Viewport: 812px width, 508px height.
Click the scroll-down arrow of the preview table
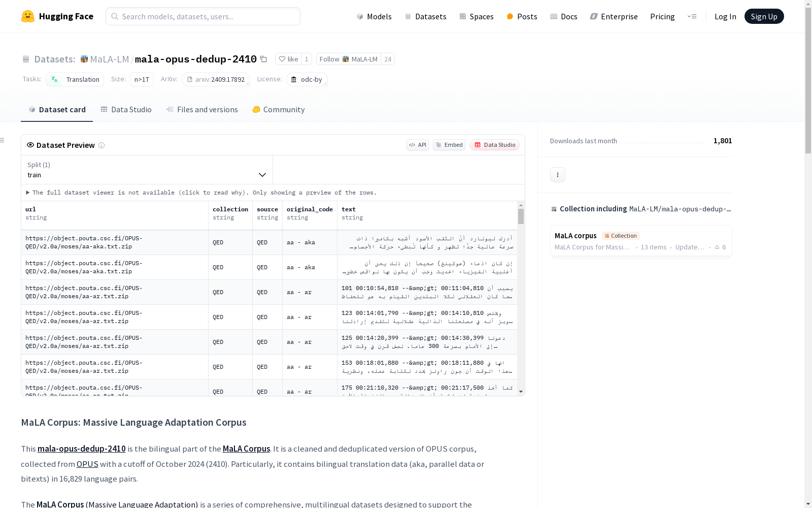521,392
